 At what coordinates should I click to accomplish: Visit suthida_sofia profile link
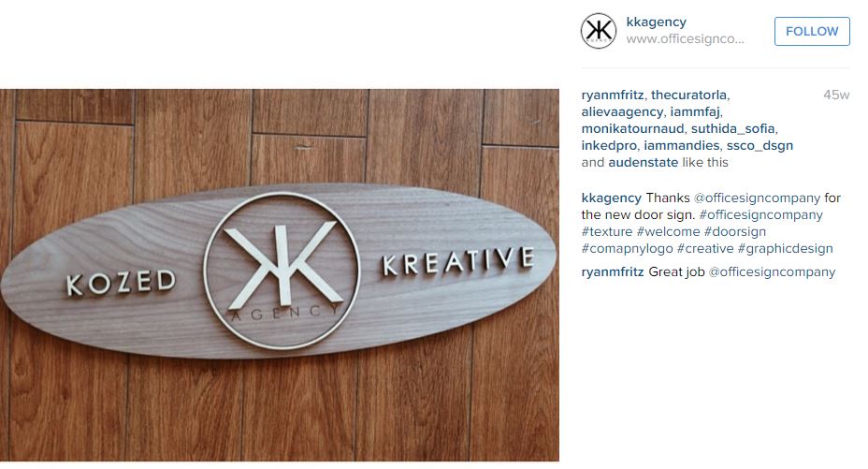(x=733, y=128)
